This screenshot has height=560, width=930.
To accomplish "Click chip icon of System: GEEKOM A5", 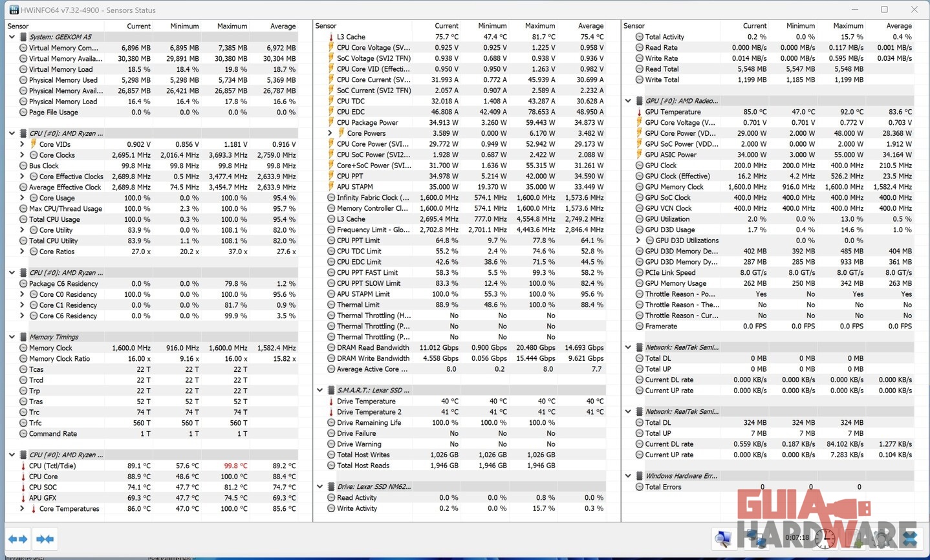I will coord(23,37).
